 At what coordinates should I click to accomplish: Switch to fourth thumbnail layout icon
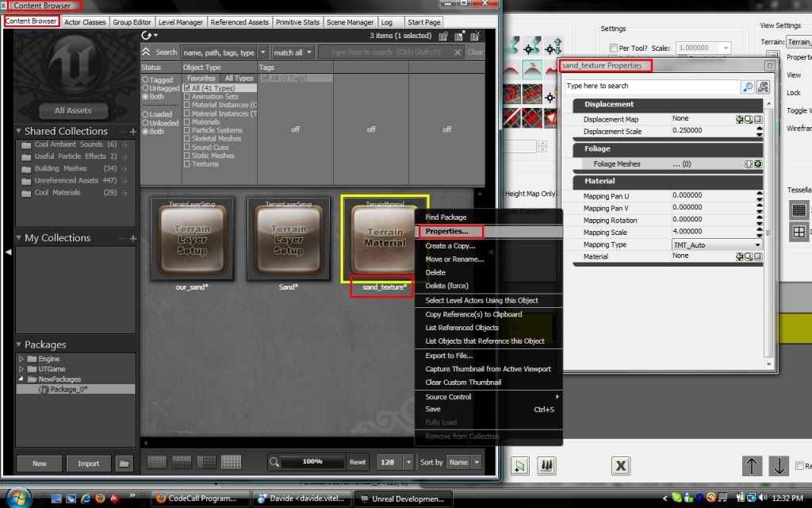point(231,462)
